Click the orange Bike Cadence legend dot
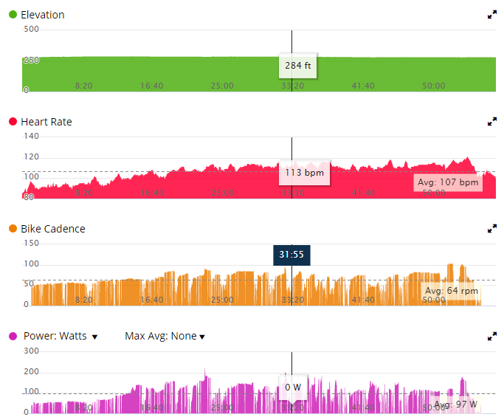Screen dimensions: 504x420 click(x=13, y=229)
